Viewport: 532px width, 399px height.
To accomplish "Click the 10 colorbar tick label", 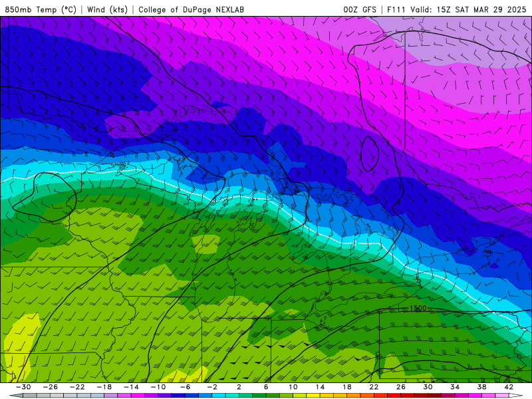I will point(293,387).
